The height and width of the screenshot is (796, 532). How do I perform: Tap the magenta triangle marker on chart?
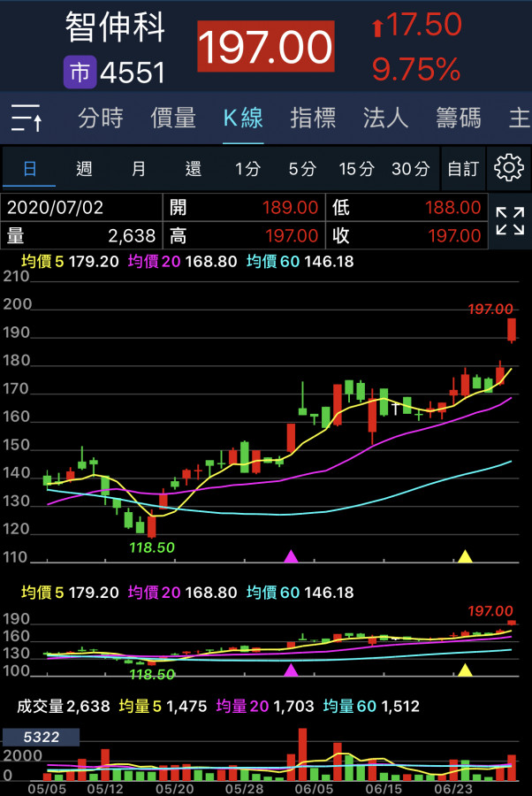(x=291, y=556)
